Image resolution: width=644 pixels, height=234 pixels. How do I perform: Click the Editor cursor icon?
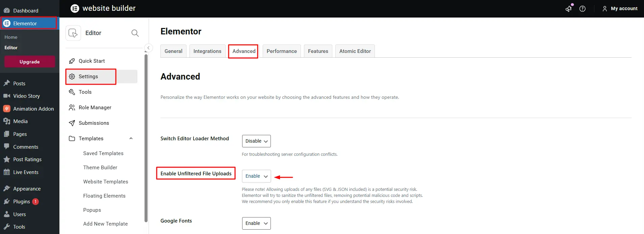(x=73, y=33)
